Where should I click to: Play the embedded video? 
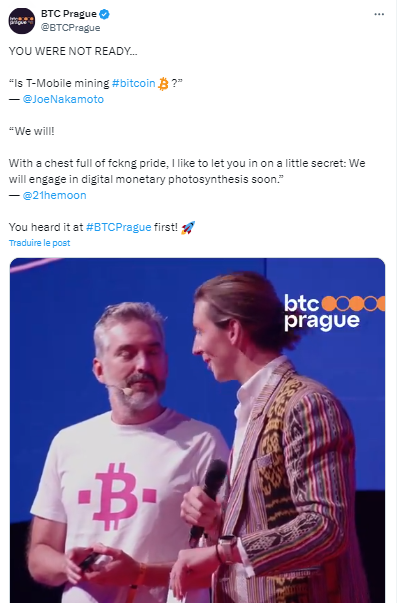click(x=197, y=430)
